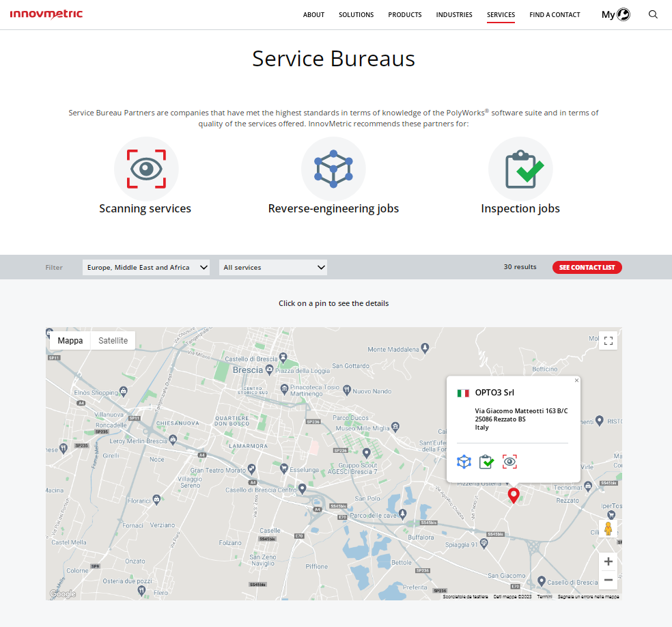Zoom out on the map
Viewport: 672px width, 627px height.
coord(608,580)
